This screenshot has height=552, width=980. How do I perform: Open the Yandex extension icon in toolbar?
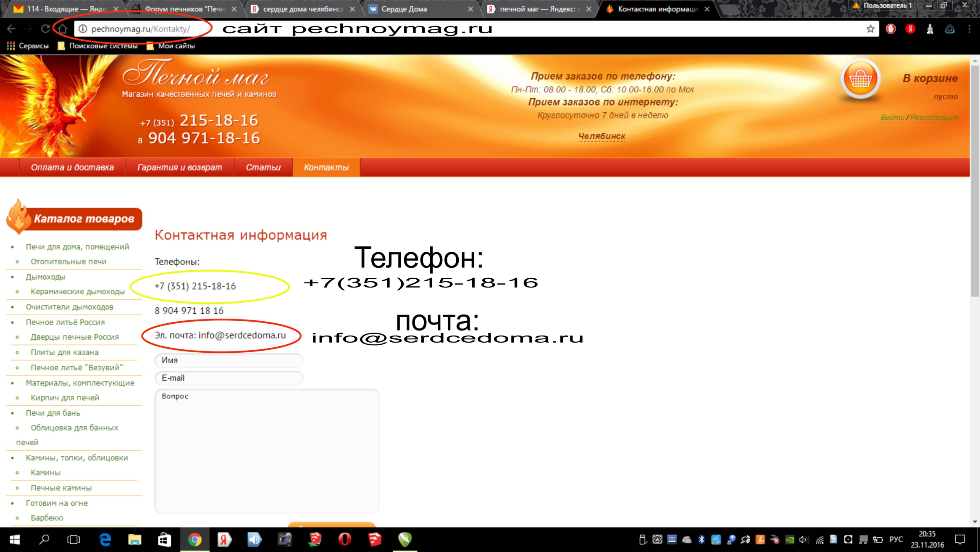tap(910, 29)
